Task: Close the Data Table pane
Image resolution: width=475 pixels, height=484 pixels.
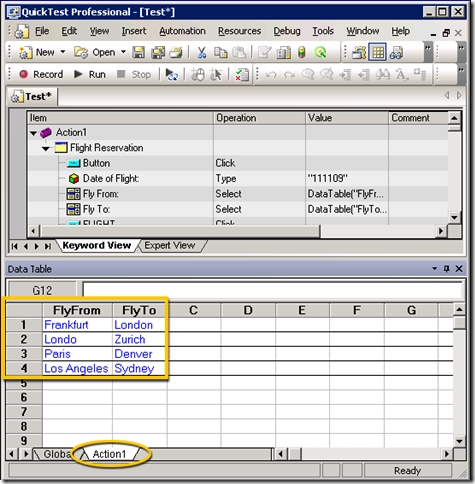Action: pyautogui.click(x=459, y=268)
